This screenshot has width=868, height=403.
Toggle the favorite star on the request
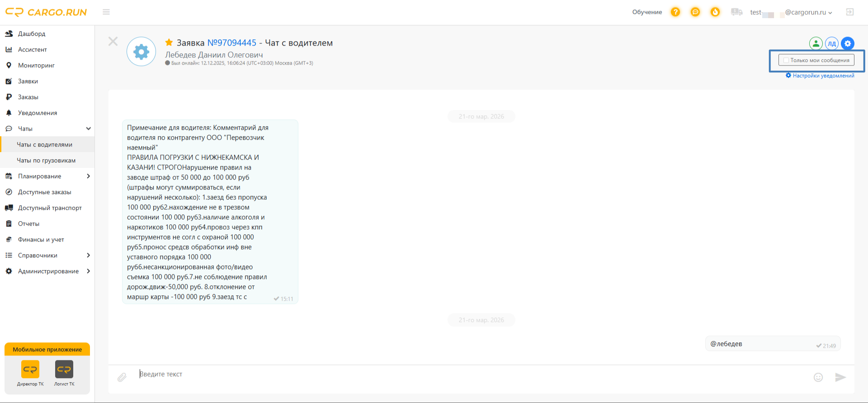(169, 43)
